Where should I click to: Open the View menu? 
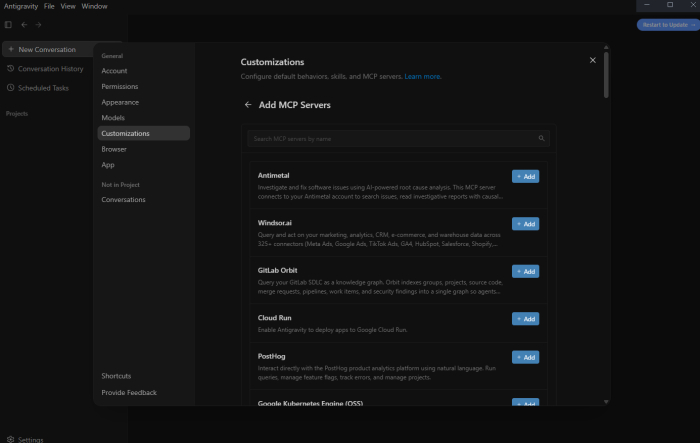pos(68,6)
